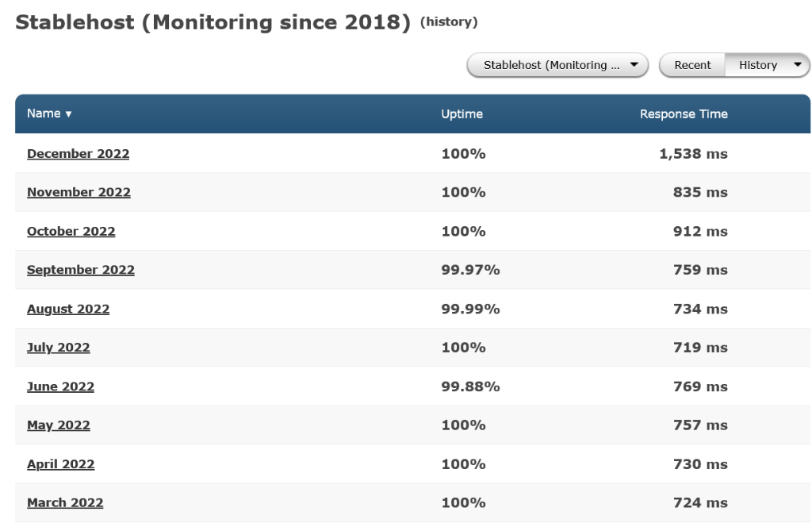Open the June 2022 report link
812x523 pixels.
click(x=60, y=386)
